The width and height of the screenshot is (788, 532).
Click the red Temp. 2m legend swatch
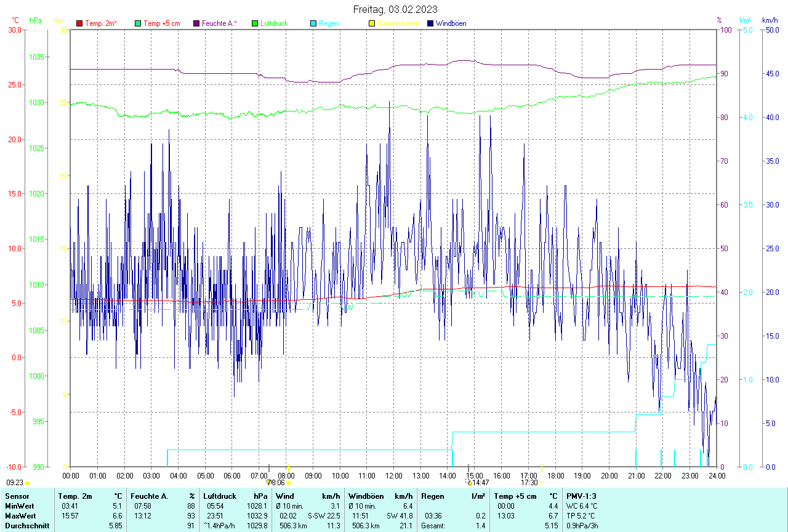(x=79, y=23)
